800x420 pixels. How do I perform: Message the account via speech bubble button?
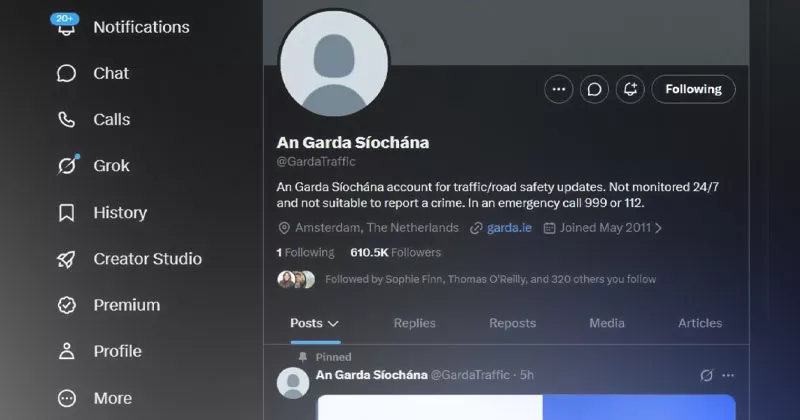point(594,89)
